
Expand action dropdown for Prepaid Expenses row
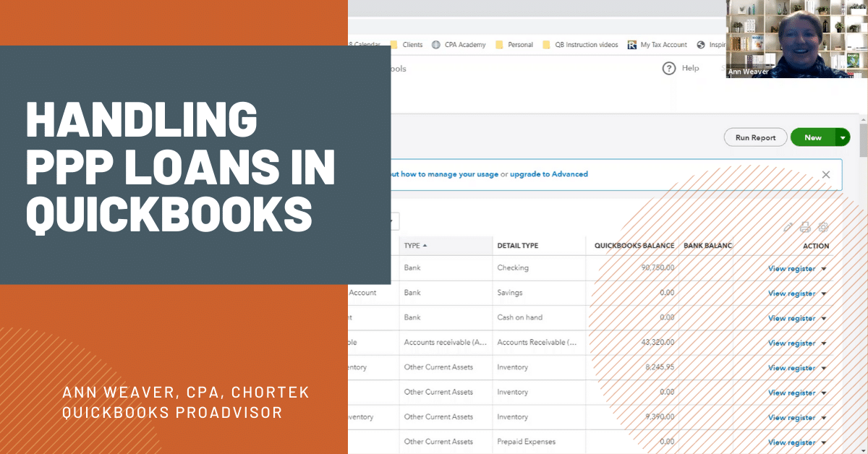point(824,442)
